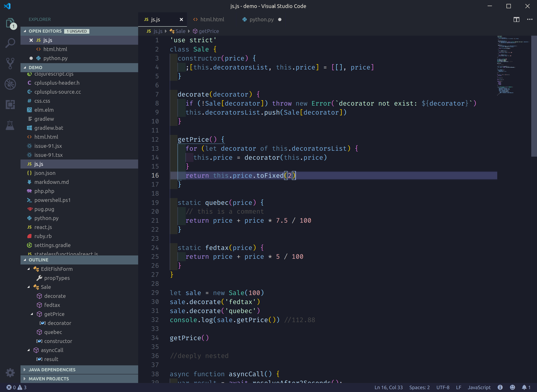Screen dimensions: 537x392
Task: Open the Test beaker icon view
Action: click(10, 125)
